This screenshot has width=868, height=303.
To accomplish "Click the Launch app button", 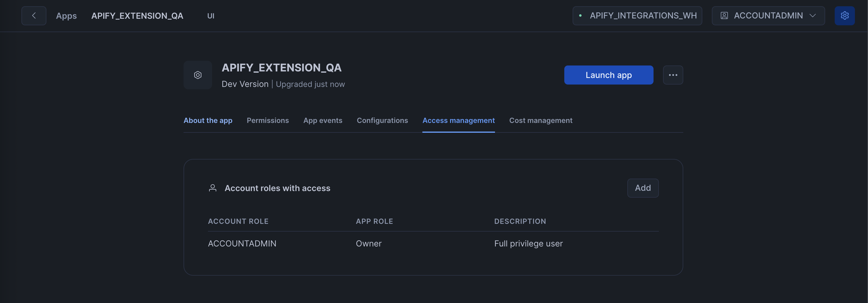I will [x=609, y=75].
